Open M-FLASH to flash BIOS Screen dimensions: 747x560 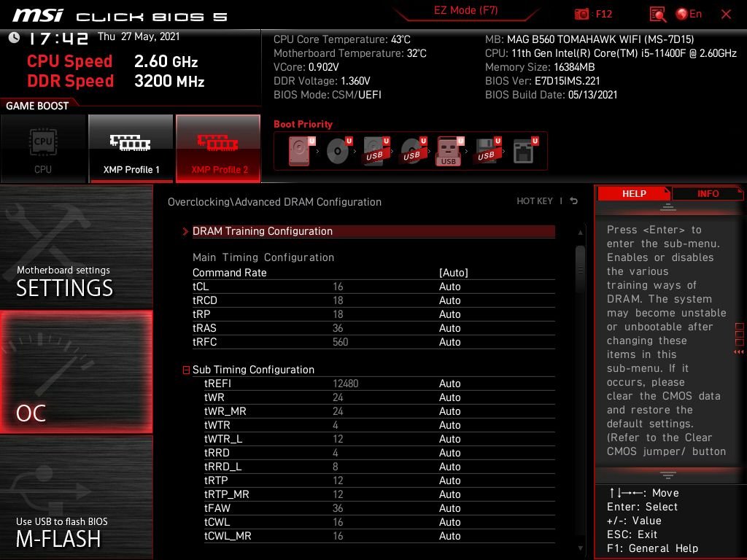[76, 497]
